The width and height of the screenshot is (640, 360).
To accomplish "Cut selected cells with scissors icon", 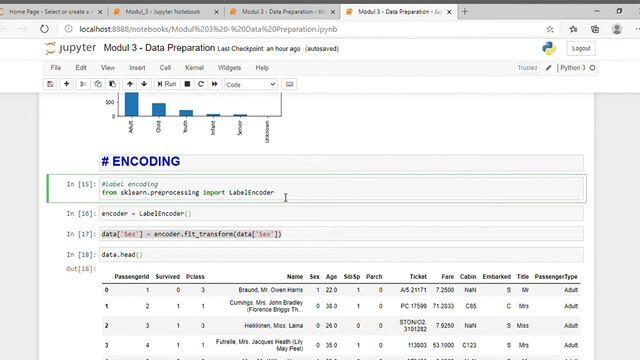I will coord(83,84).
